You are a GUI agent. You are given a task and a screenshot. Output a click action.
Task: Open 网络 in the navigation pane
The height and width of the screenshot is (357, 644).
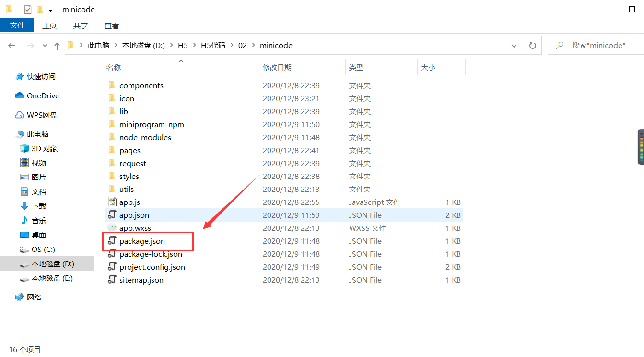(x=34, y=297)
